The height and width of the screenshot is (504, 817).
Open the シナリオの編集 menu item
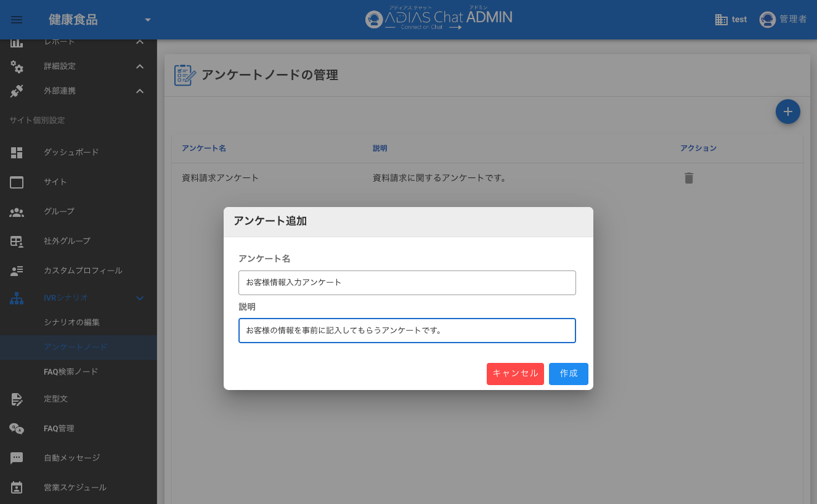coord(71,322)
